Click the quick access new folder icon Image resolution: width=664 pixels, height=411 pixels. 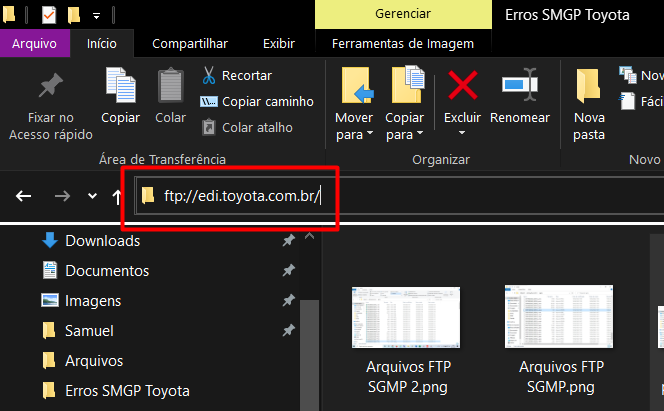74,15
